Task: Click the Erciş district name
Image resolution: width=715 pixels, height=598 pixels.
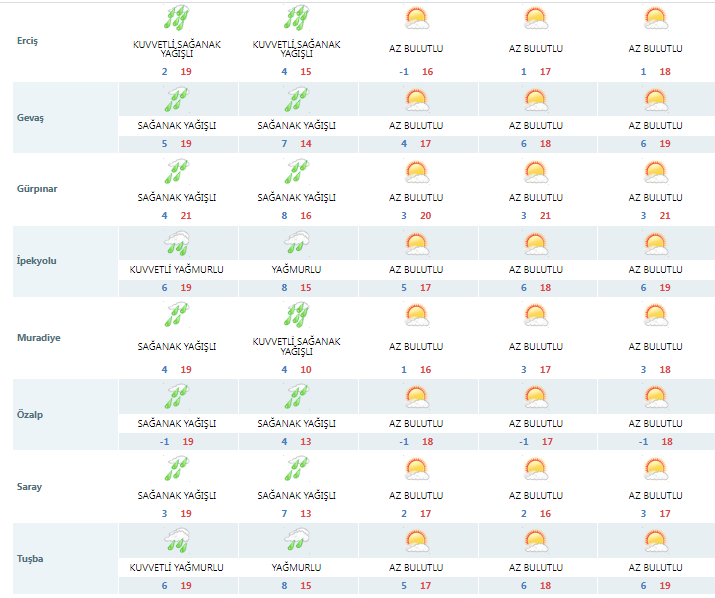Action: pos(30,41)
